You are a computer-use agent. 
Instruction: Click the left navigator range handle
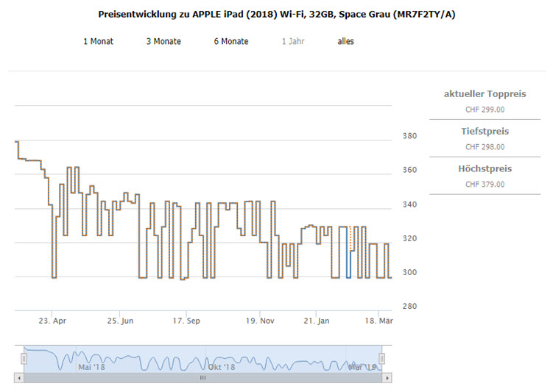pos(24,358)
